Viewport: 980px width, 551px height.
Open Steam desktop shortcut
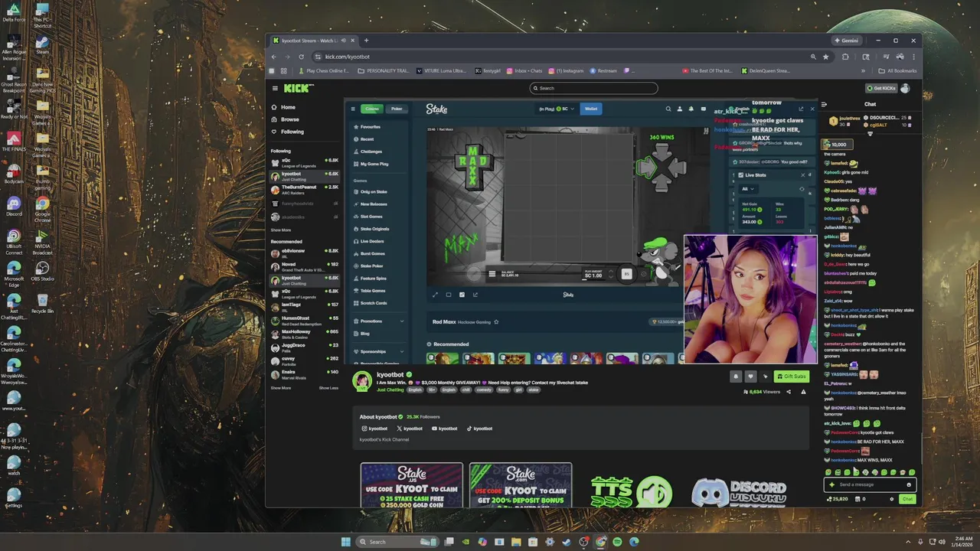pyautogui.click(x=42, y=46)
